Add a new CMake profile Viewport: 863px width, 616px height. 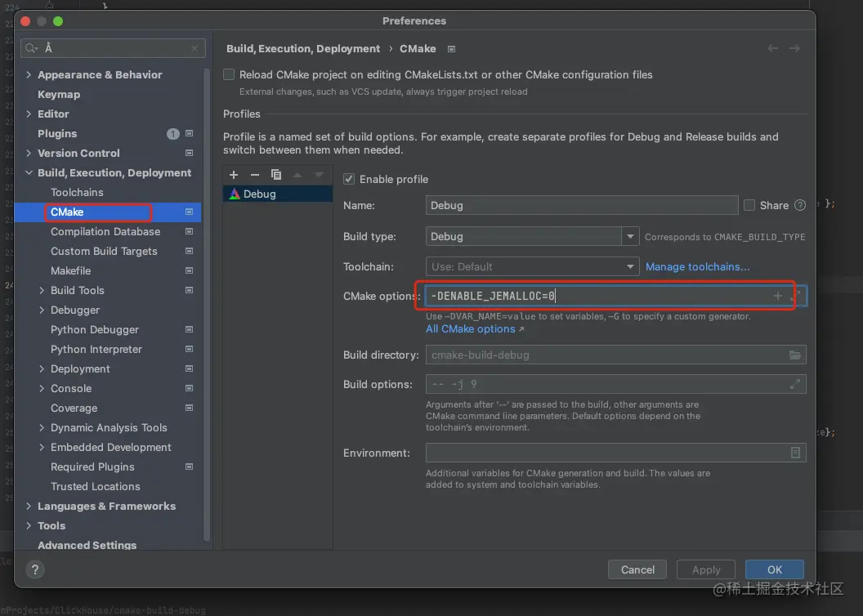[234, 175]
